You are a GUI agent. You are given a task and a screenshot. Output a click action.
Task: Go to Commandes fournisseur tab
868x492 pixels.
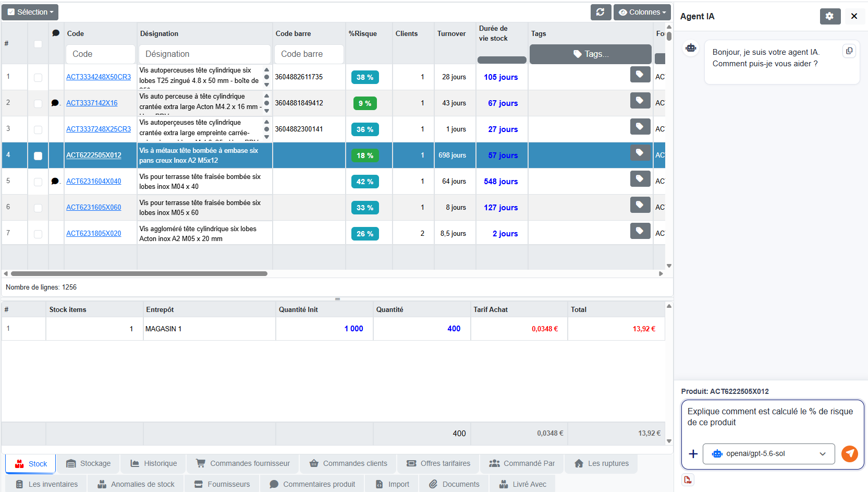(x=243, y=463)
